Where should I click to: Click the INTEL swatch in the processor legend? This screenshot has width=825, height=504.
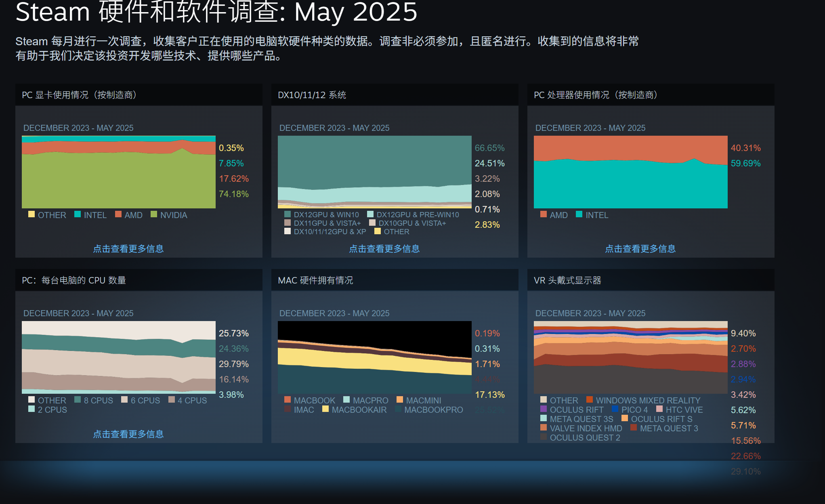point(579,214)
